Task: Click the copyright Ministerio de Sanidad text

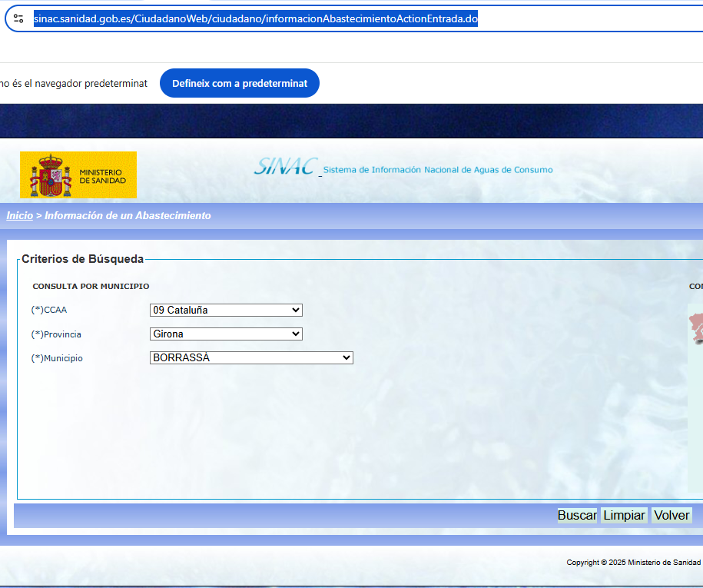Action: tap(634, 563)
